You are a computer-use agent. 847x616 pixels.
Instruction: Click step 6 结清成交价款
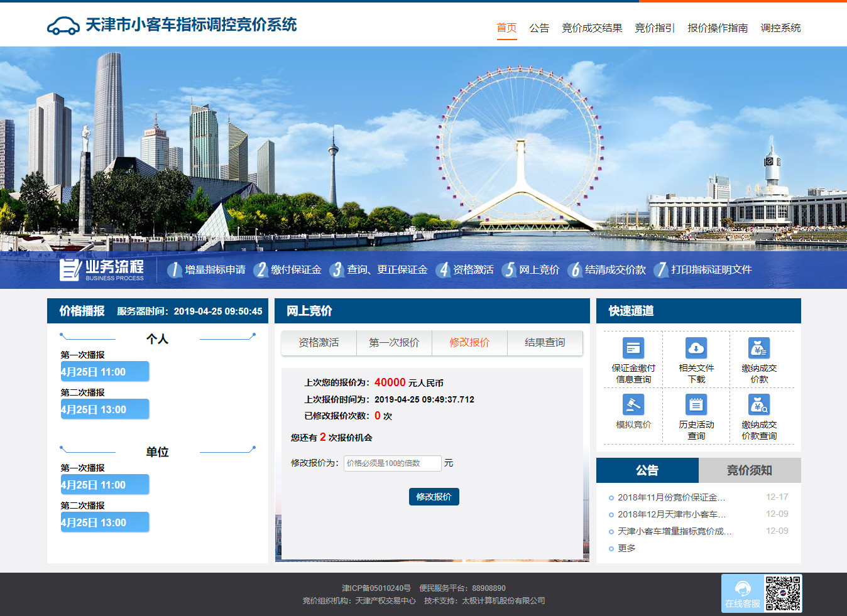pos(606,270)
